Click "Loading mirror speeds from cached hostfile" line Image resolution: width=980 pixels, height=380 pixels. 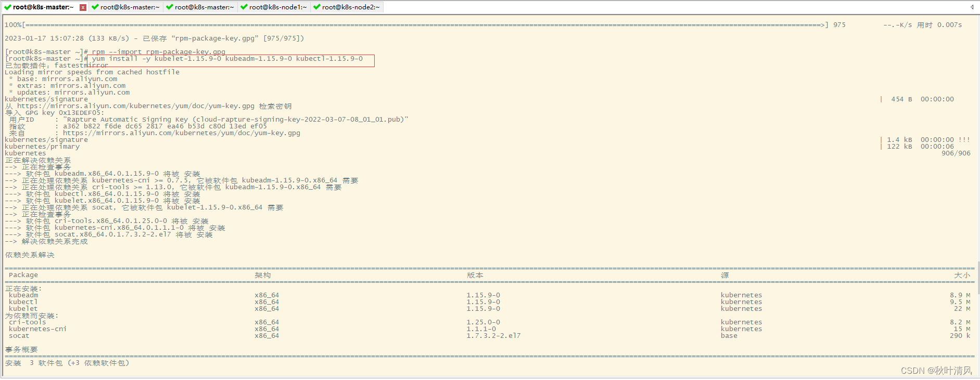92,72
